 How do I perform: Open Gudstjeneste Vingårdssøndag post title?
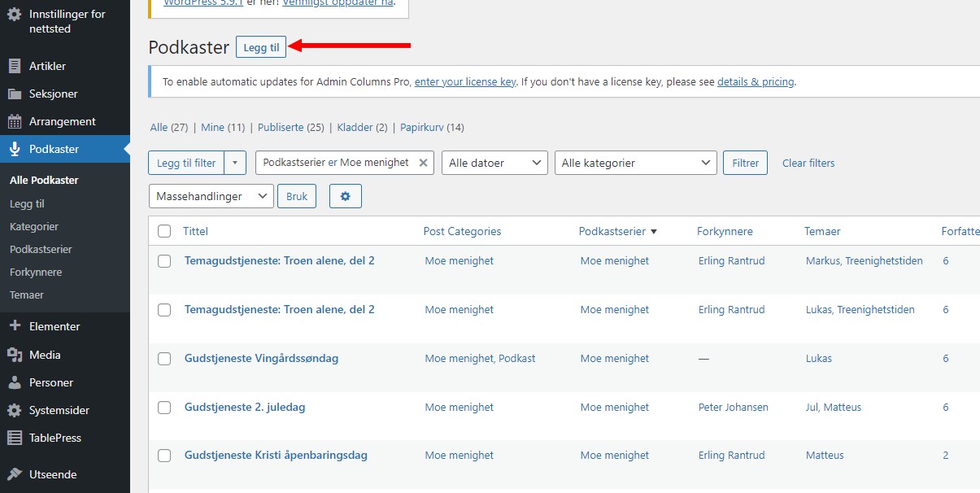click(x=261, y=359)
